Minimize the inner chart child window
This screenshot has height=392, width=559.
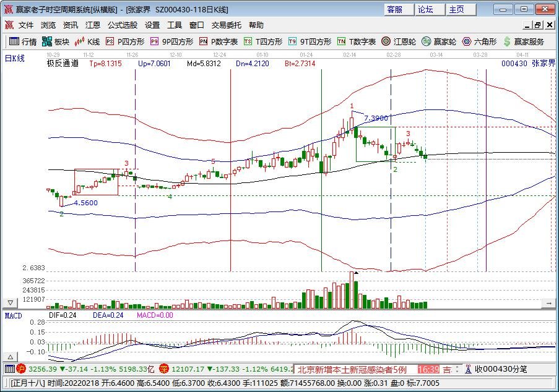tap(527, 25)
